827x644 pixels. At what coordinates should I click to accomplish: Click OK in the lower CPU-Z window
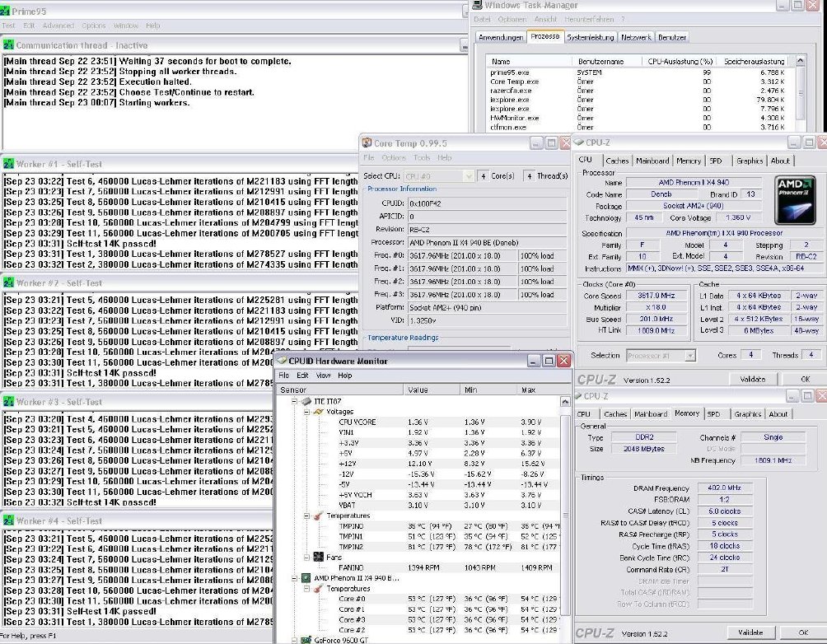(x=803, y=632)
